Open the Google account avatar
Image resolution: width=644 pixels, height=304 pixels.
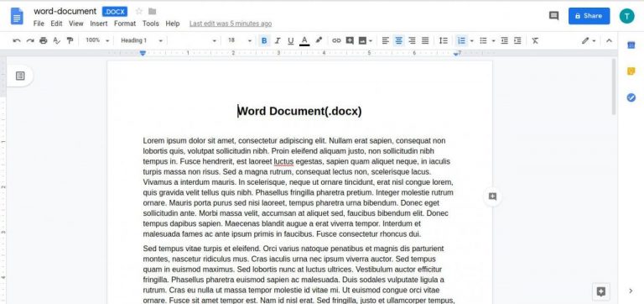626,16
